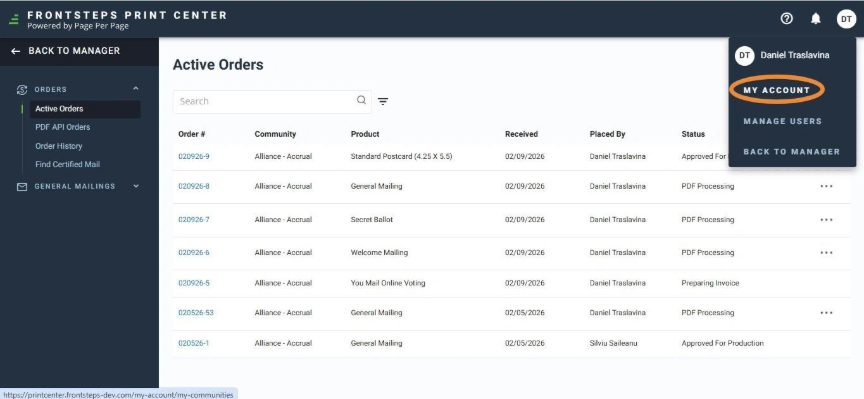
Task: Click the Daniel Traslavina name in the user dropdown
Action: 795,55
